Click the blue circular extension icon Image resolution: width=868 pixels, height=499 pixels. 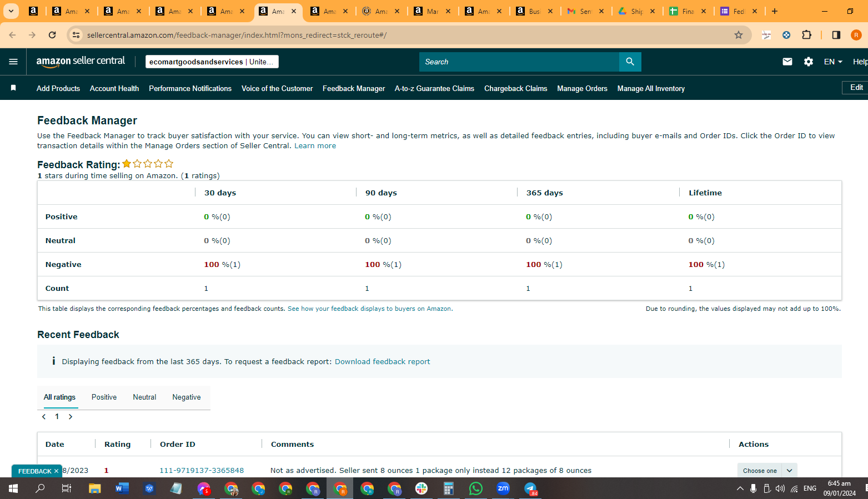[786, 35]
